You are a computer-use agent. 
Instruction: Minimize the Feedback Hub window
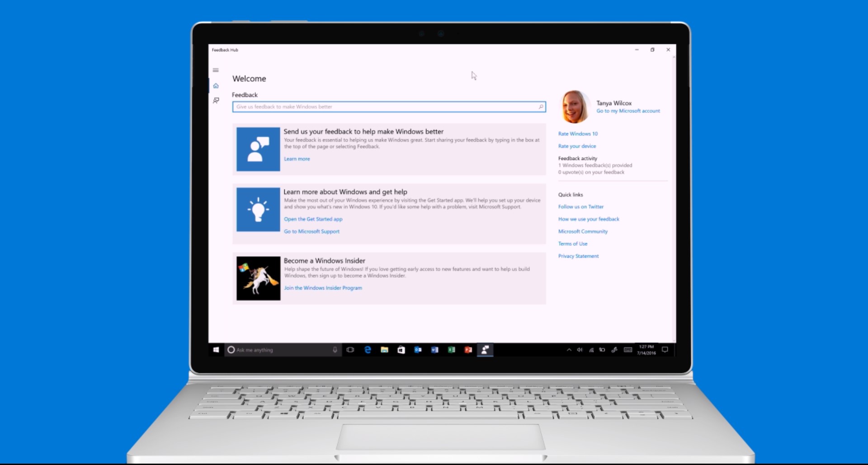pos(637,50)
